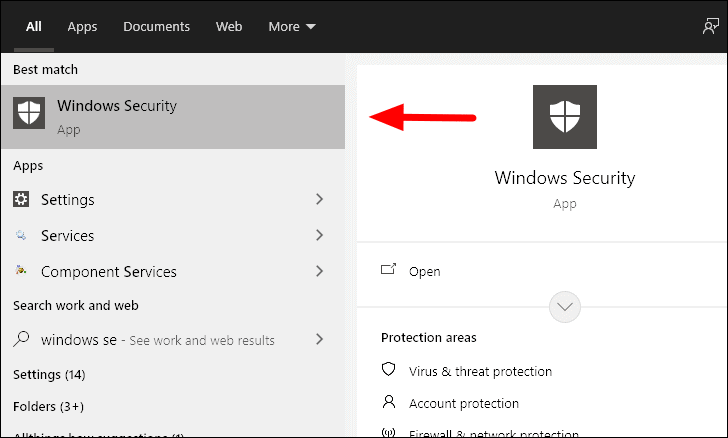Switch to the Documents search tab
Image resolution: width=728 pixels, height=438 pixels.
tap(156, 26)
